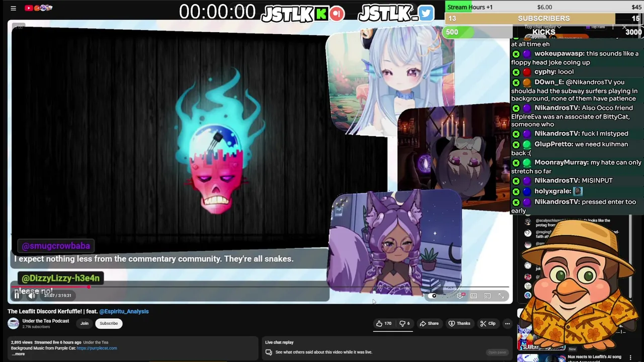The image size is (644, 362).
Task: Click the blue avatar next to holyxgrale
Action: pos(527,192)
